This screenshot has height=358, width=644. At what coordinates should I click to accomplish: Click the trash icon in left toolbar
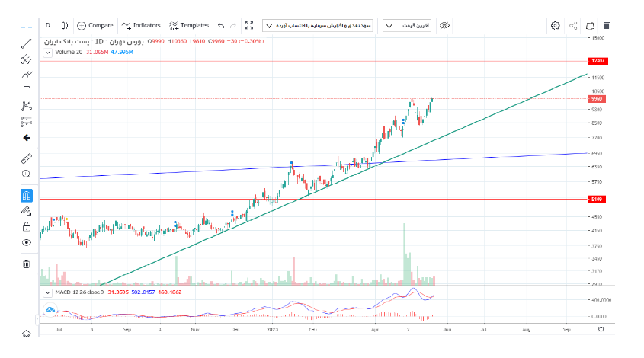coord(27,264)
